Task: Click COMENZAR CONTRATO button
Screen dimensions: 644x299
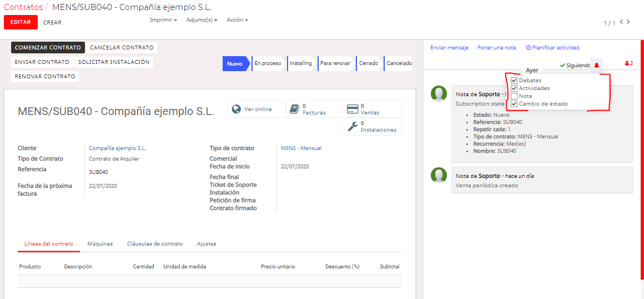Action: pos(48,48)
